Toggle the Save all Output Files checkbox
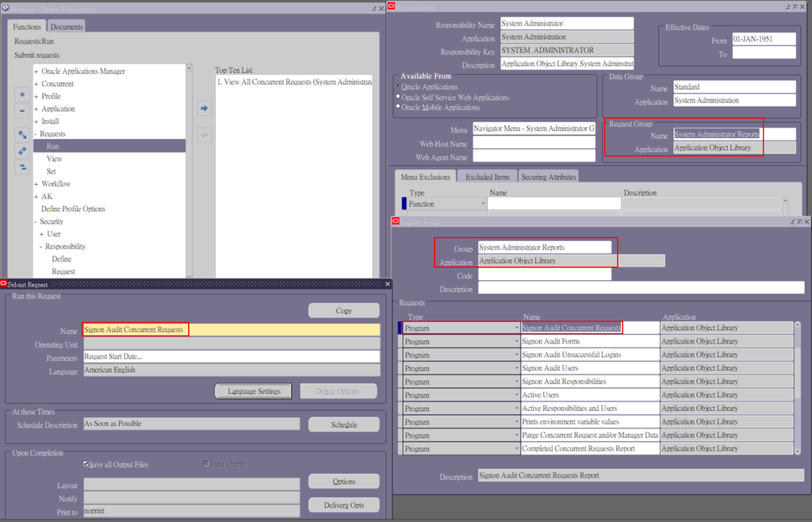812x522 pixels. pyautogui.click(x=86, y=464)
